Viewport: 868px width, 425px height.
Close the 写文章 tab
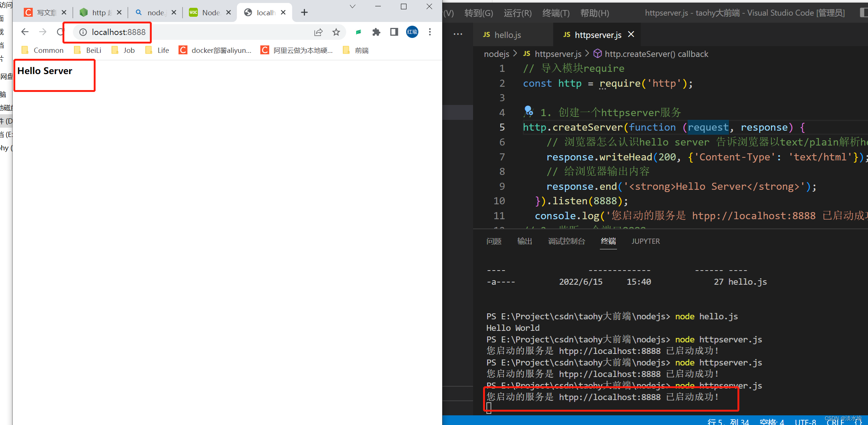(64, 12)
